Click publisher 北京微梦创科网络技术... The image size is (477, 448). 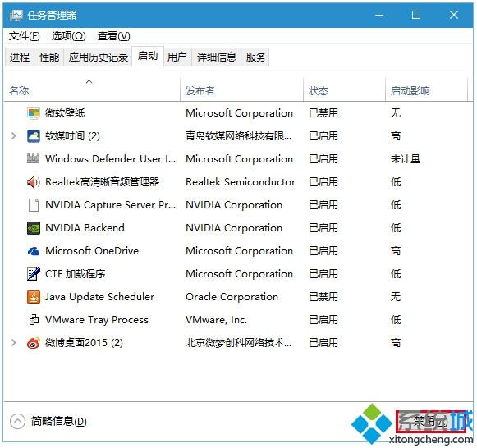[238, 343]
